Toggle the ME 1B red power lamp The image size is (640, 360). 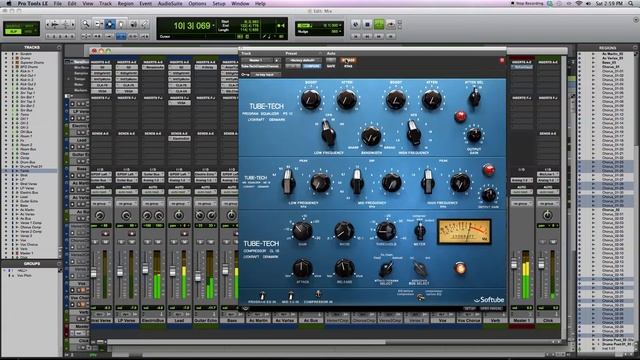(x=488, y=170)
